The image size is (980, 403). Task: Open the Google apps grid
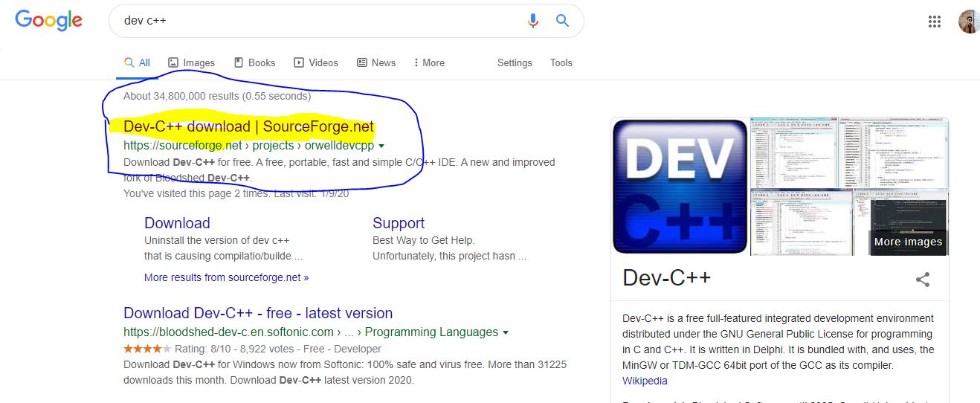point(935,22)
